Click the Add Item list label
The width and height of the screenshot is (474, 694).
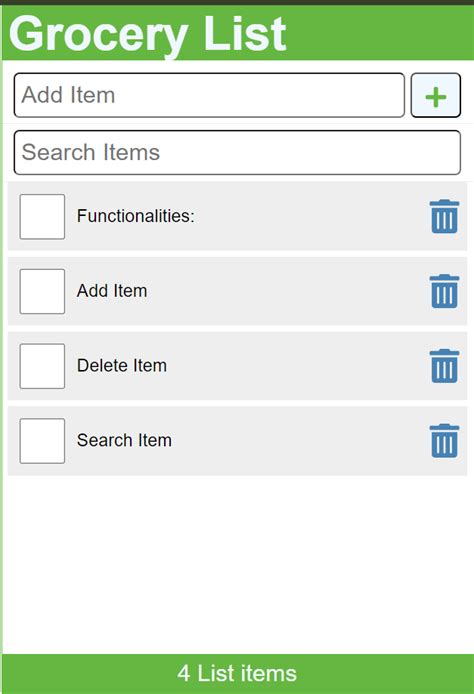coord(112,291)
